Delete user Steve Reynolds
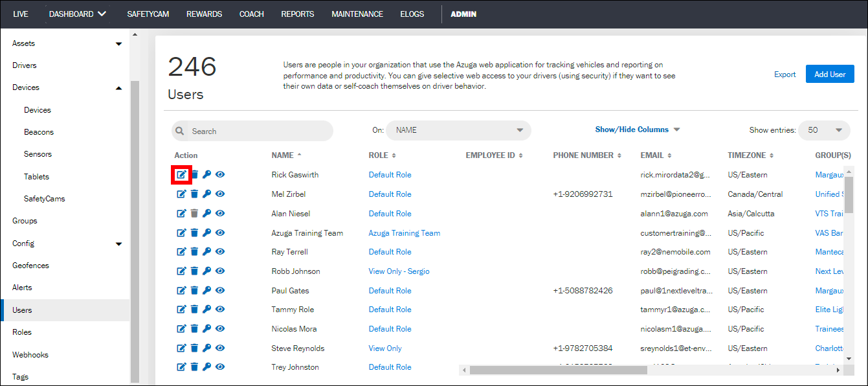The image size is (868, 386). (194, 348)
